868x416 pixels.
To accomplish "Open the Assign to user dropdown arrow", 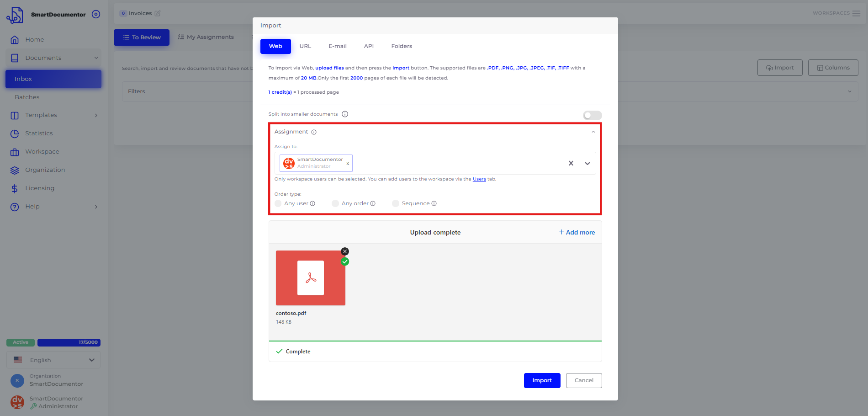I will [587, 163].
